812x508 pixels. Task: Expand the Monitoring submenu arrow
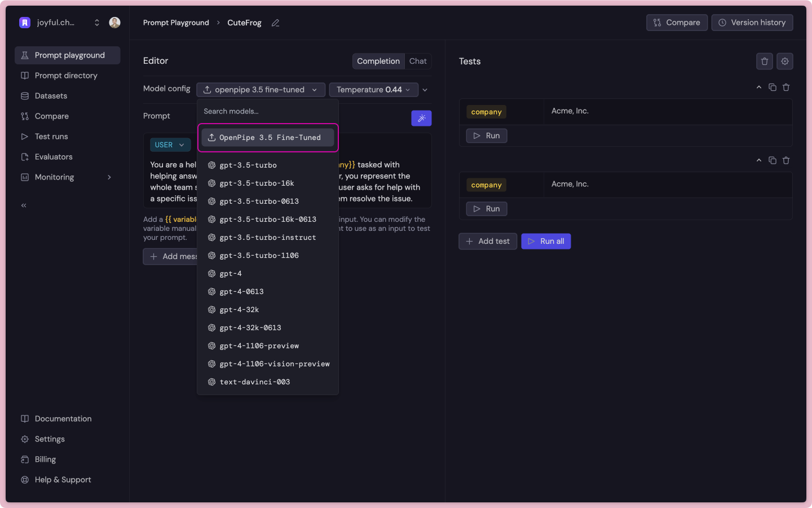109,177
